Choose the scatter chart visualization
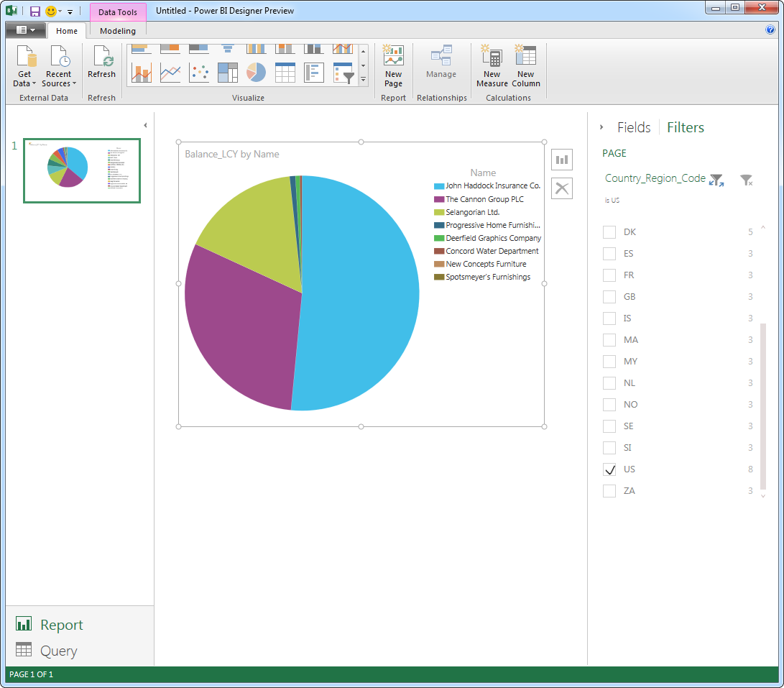784x688 pixels. (199, 73)
